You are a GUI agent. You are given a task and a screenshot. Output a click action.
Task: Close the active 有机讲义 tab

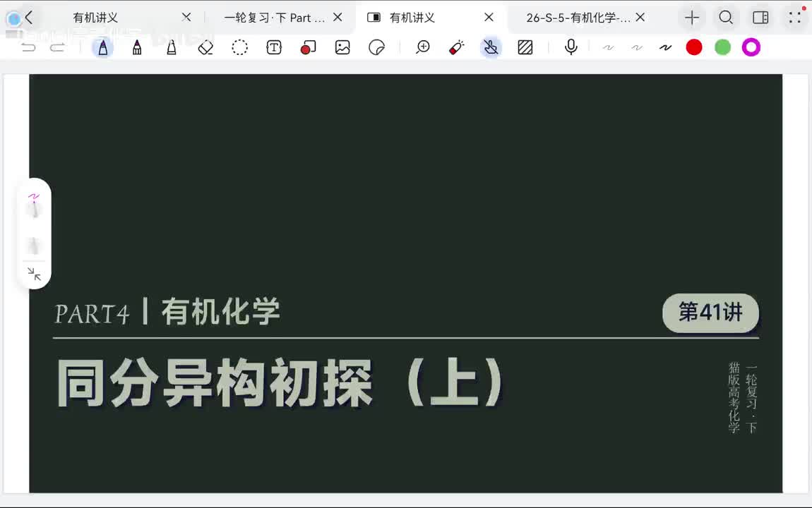pyautogui.click(x=489, y=18)
